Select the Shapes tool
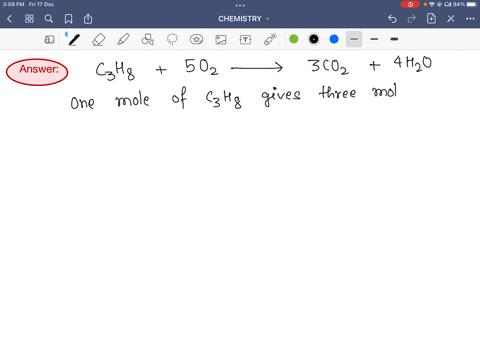 click(x=147, y=40)
